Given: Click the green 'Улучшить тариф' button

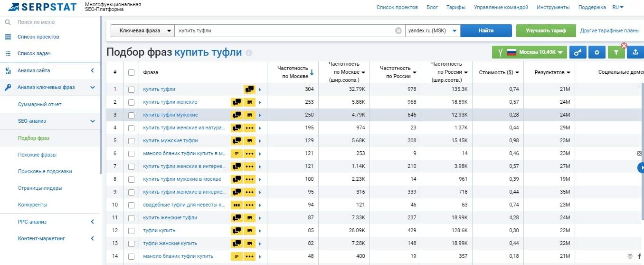Looking at the screenshot, I should (x=546, y=30).
